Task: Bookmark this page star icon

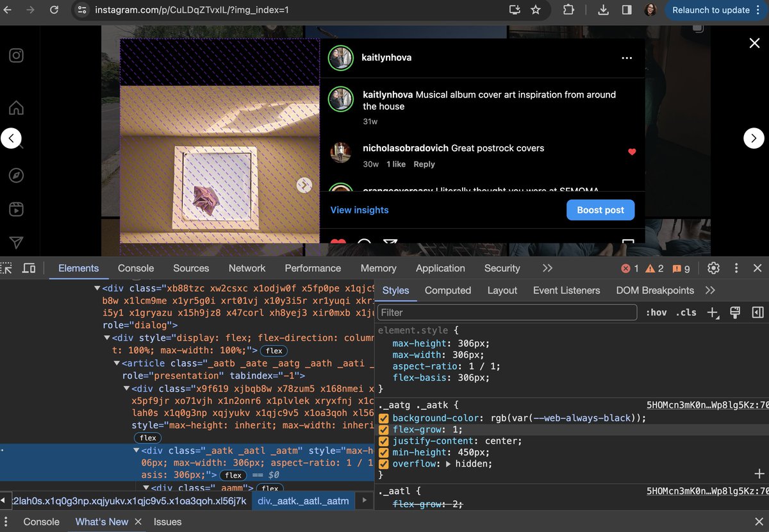Action: (536, 10)
